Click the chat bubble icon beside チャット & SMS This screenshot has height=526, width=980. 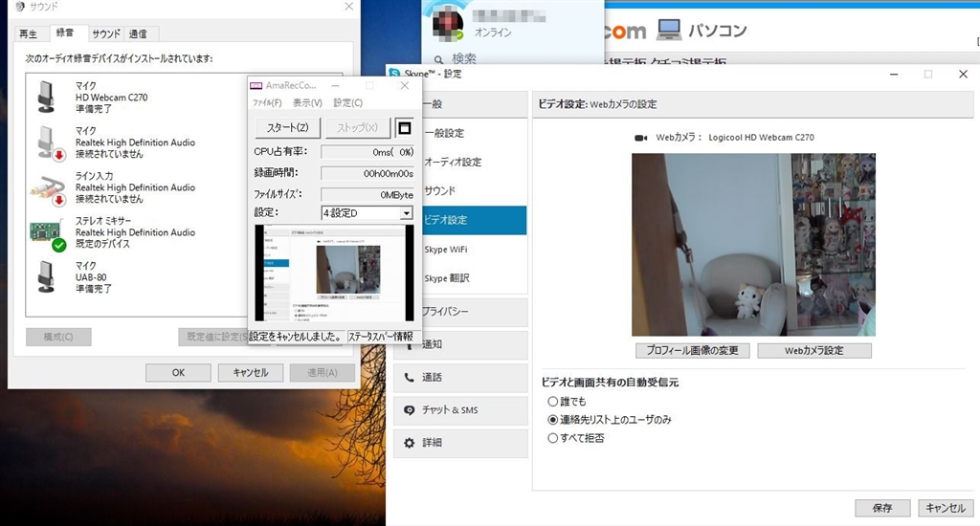tap(409, 410)
